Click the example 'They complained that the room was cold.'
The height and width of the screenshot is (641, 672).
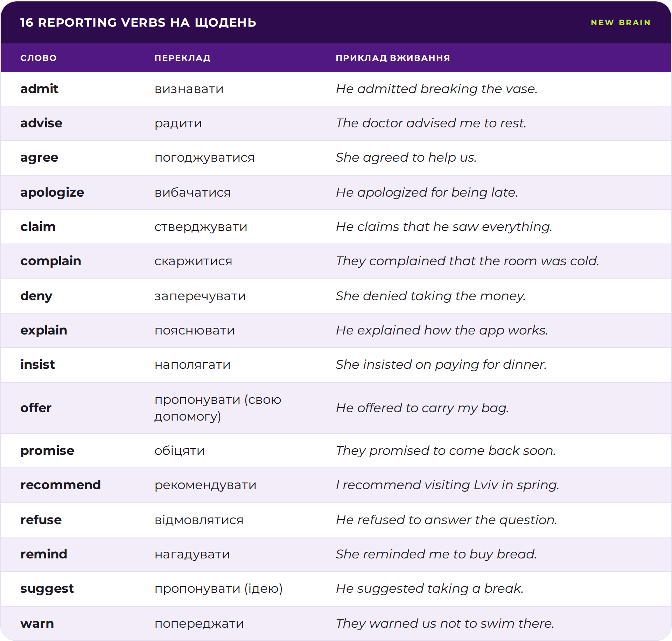tap(467, 261)
